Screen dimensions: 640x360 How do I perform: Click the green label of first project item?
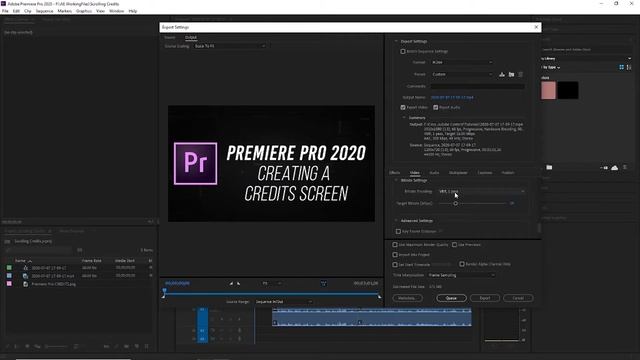[9, 268]
